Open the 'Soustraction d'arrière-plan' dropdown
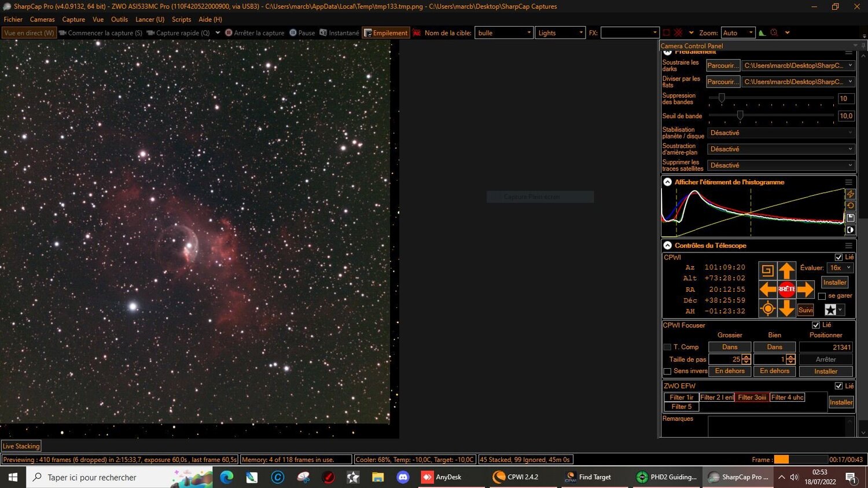The height and width of the screenshot is (488, 868). [x=781, y=149]
